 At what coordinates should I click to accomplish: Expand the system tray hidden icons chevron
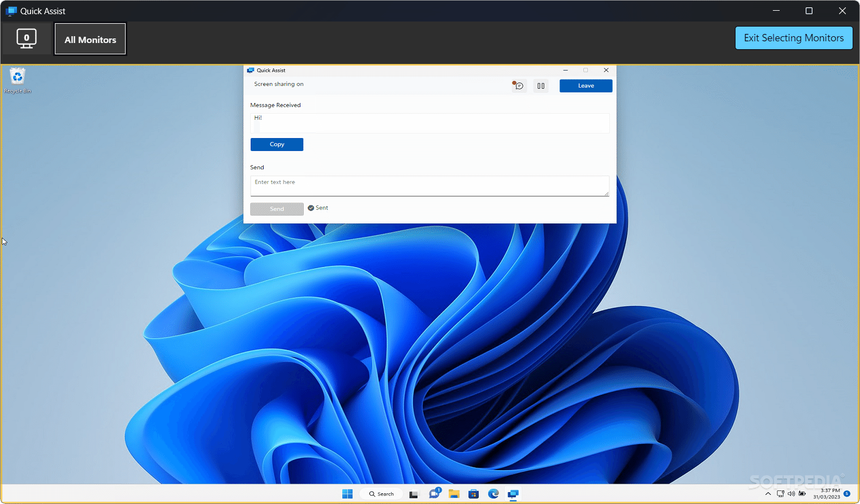768,494
